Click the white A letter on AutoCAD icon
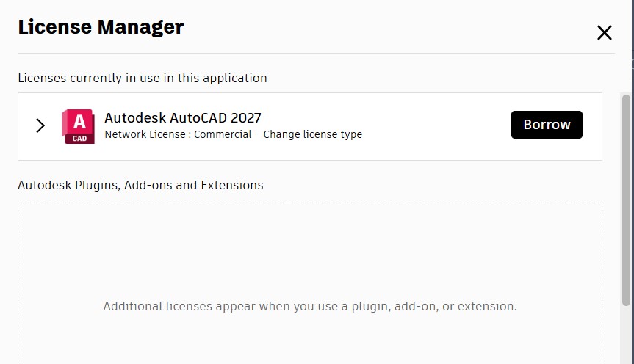The width and height of the screenshot is (634, 364). 79,122
